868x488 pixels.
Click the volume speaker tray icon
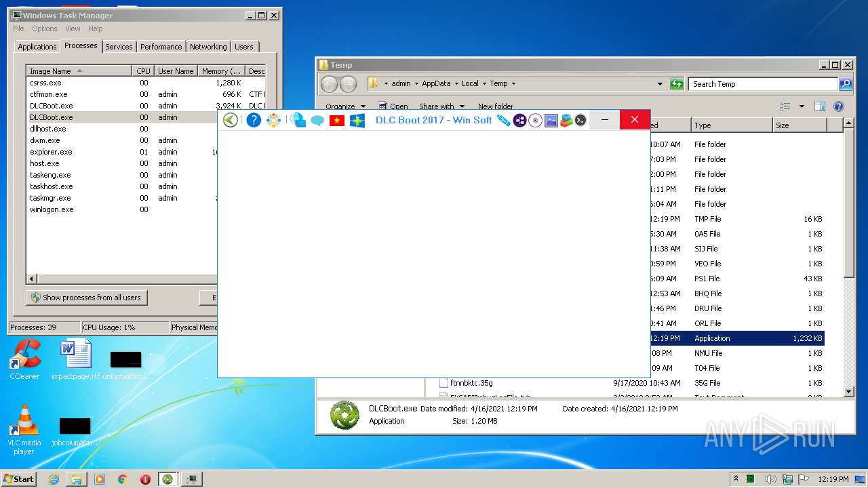click(770, 479)
